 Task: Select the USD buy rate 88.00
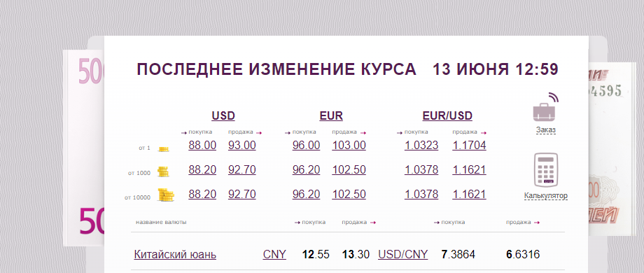coord(202,146)
